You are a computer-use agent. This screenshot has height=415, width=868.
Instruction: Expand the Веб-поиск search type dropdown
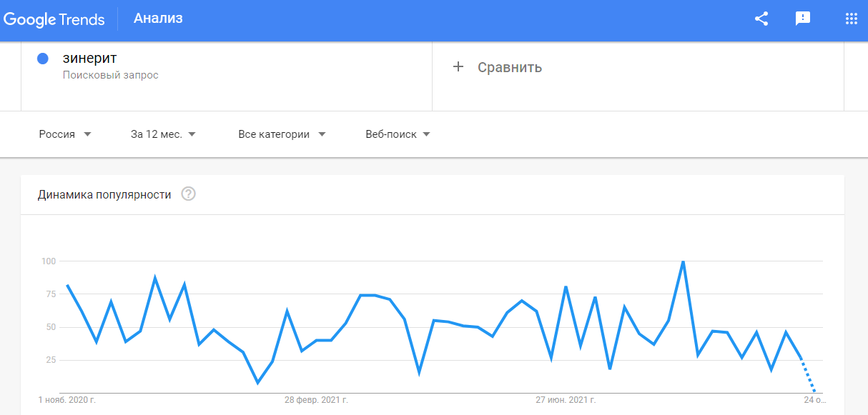tap(398, 134)
